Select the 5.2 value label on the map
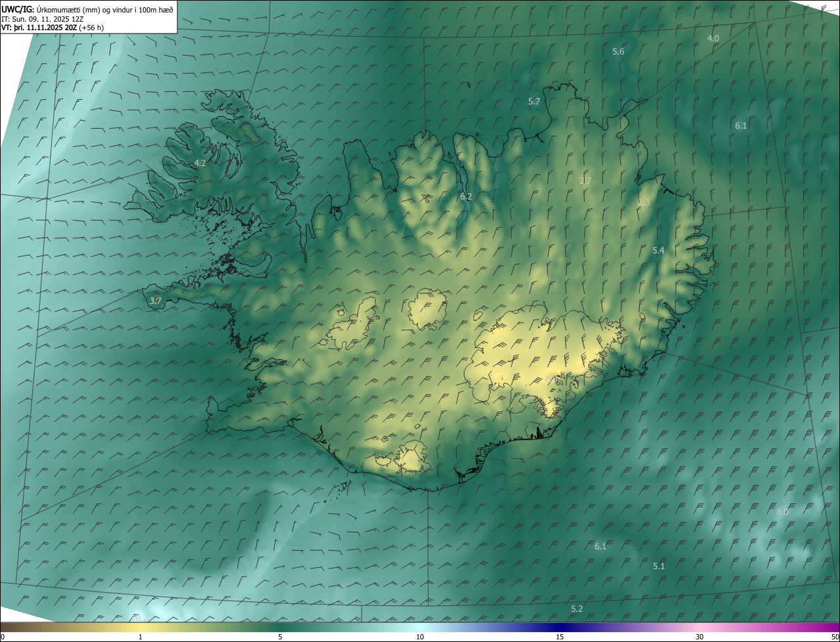The height and width of the screenshot is (642, 840). pyautogui.click(x=577, y=609)
